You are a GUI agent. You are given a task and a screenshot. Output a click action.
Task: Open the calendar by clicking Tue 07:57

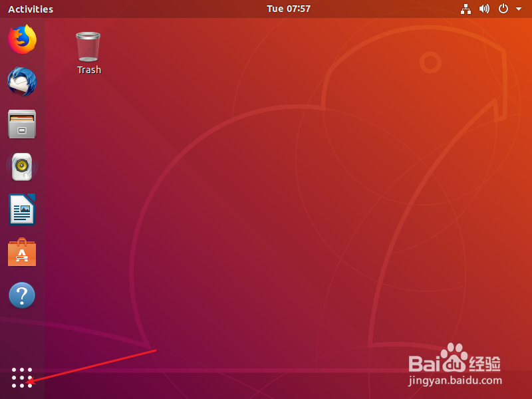click(x=288, y=9)
